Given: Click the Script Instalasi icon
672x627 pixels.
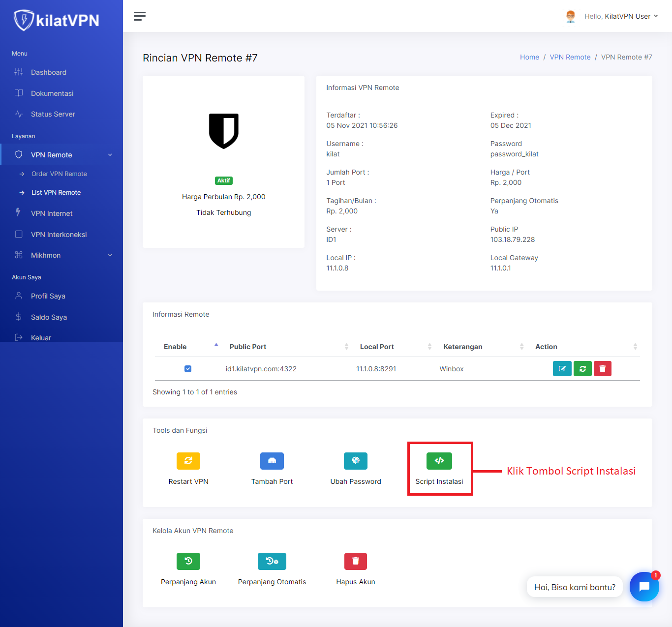Looking at the screenshot, I should [439, 461].
